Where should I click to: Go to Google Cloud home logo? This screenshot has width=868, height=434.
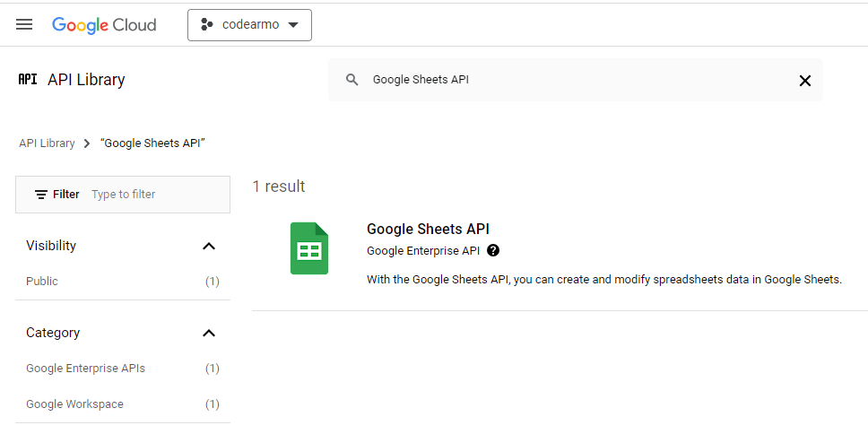[104, 25]
